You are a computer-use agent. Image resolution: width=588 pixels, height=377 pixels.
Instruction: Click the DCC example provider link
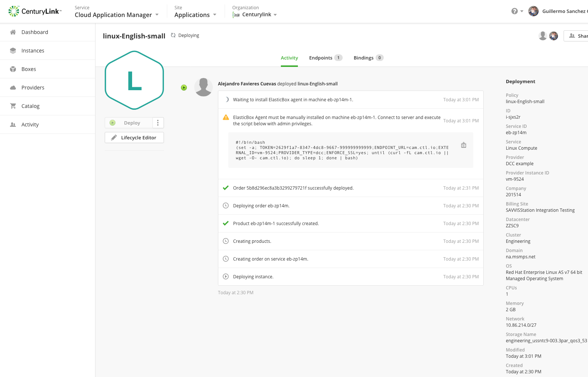tap(520, 164)
